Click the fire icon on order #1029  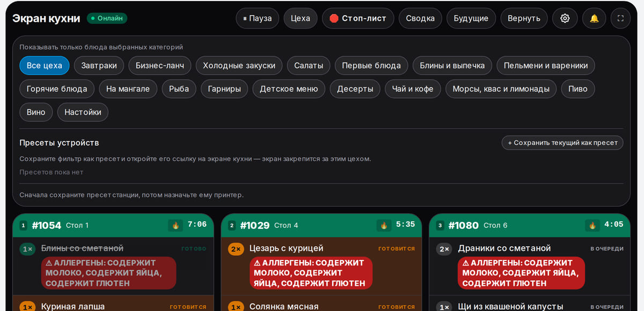click(x=384, y=225)
